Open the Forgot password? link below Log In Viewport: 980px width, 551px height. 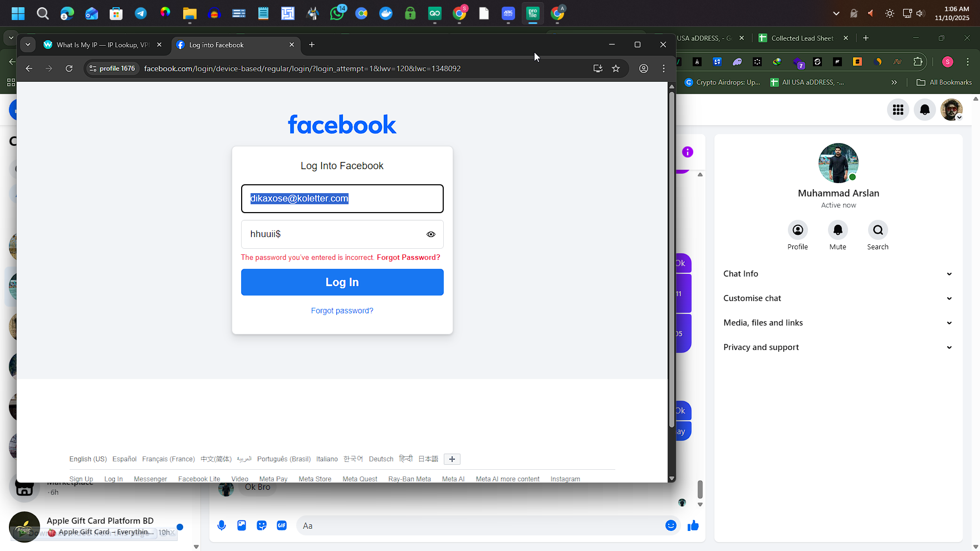pyautogui.click(x=342, y=311)
